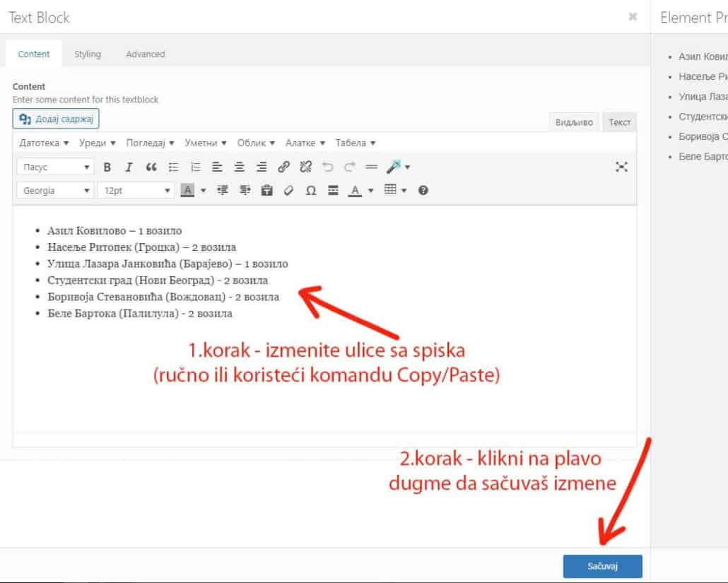Screen dimensions: 728x583
Task: Insert a blockquote
Action: [x=151, y=167]
